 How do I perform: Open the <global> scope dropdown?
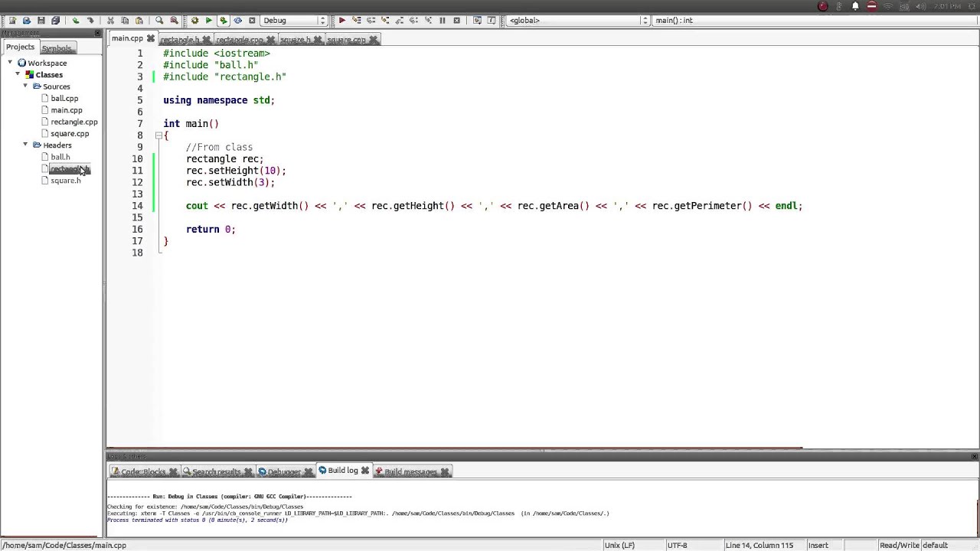(578, 21)
